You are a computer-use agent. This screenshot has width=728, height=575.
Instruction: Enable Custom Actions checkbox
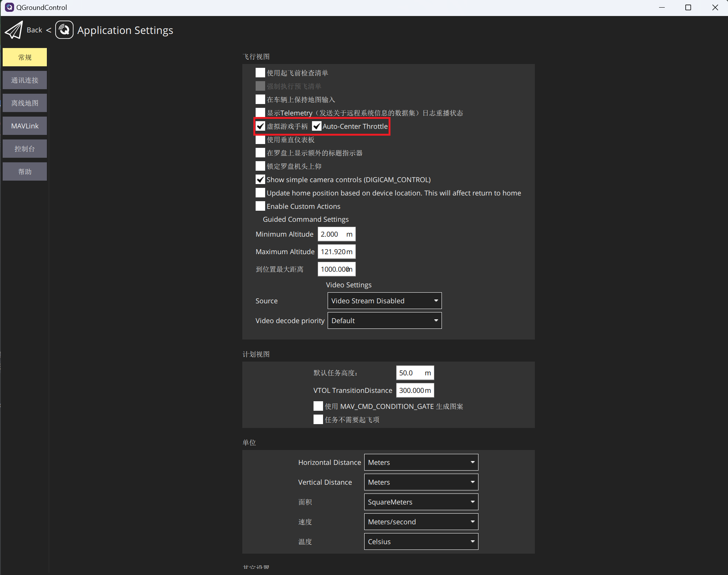(260, 206)
